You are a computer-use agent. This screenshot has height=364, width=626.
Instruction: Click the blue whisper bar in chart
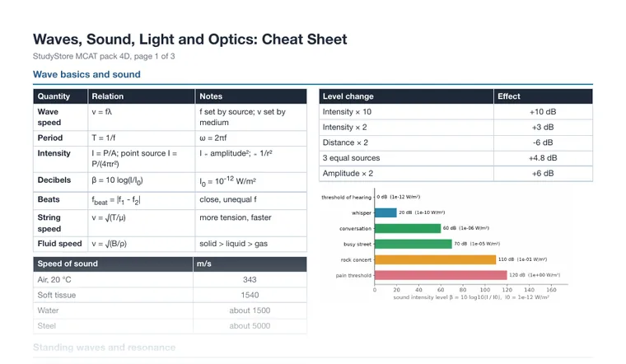coord(385,212)
